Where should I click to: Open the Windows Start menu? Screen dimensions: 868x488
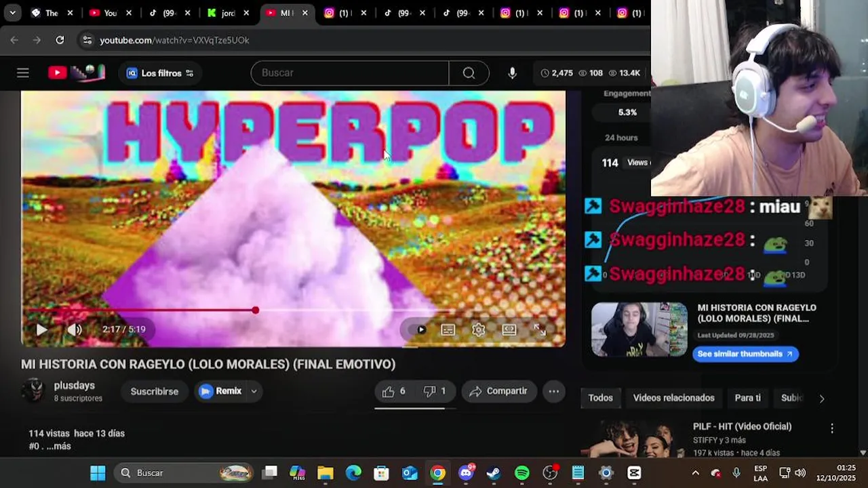[98, 472]
